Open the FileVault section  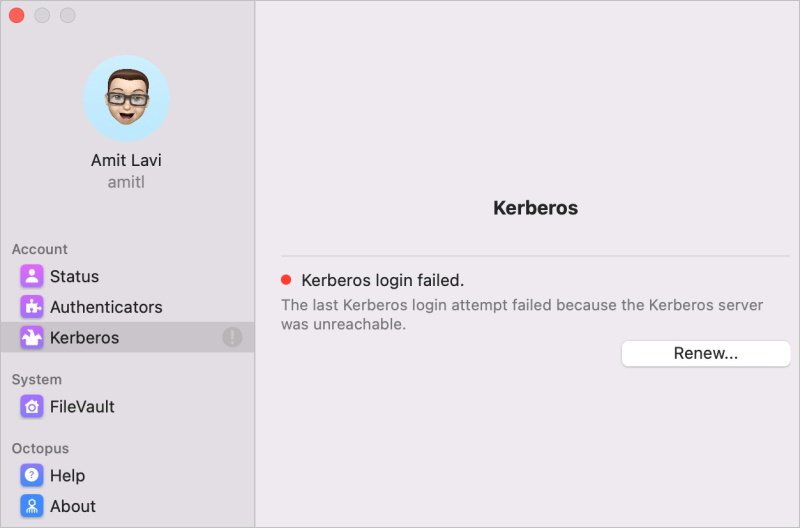(x=128, y=407)
